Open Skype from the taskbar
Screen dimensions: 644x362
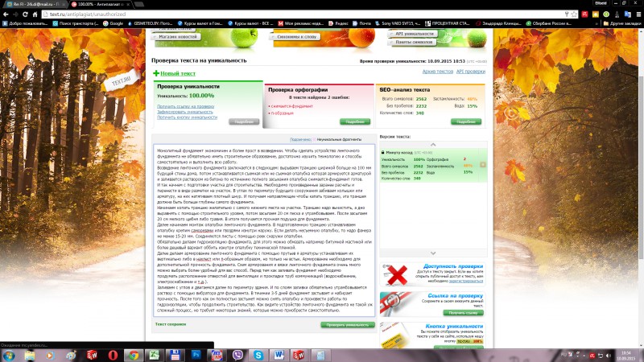click(258, 356)
